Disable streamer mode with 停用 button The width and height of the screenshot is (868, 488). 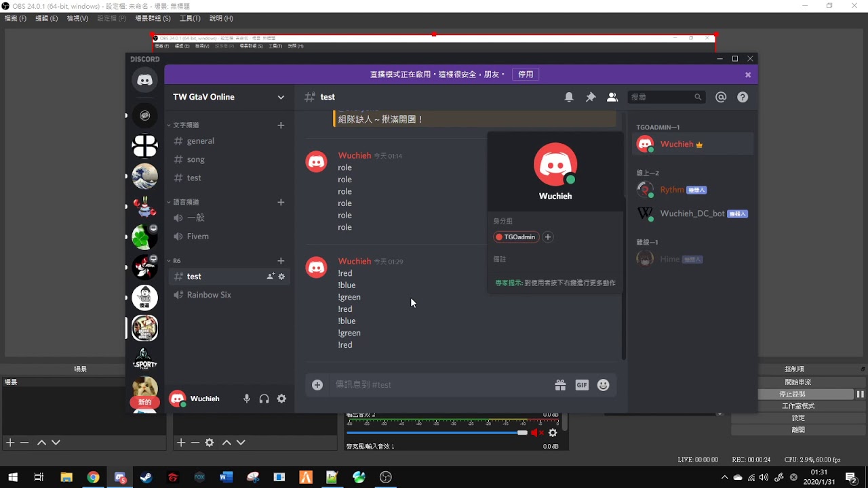click(x=526, y=75)
